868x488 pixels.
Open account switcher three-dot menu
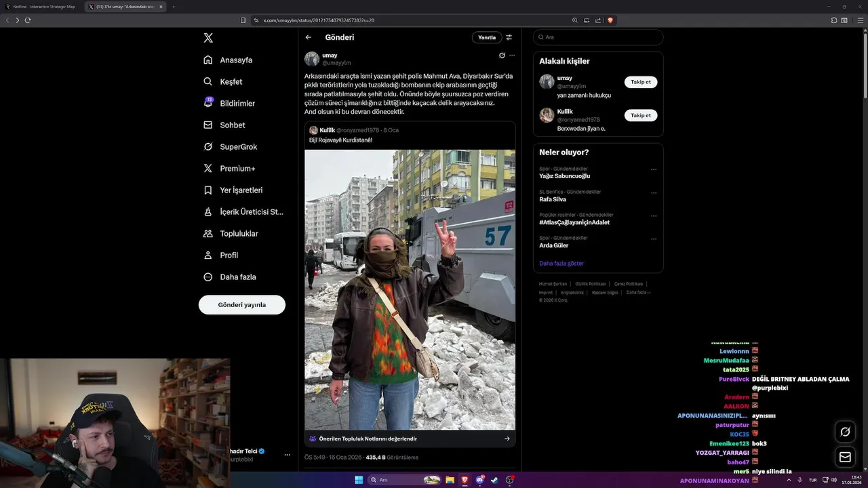tap(288, 455)
